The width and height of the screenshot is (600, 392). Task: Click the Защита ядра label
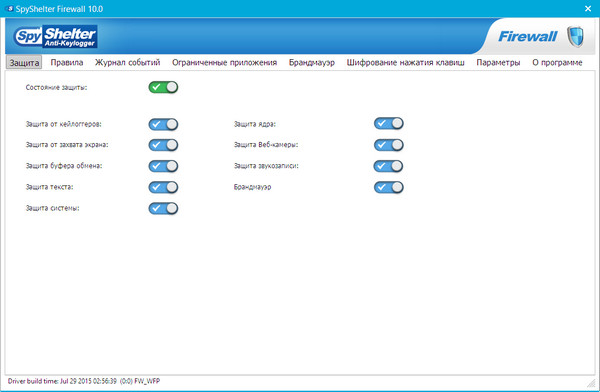254,124
